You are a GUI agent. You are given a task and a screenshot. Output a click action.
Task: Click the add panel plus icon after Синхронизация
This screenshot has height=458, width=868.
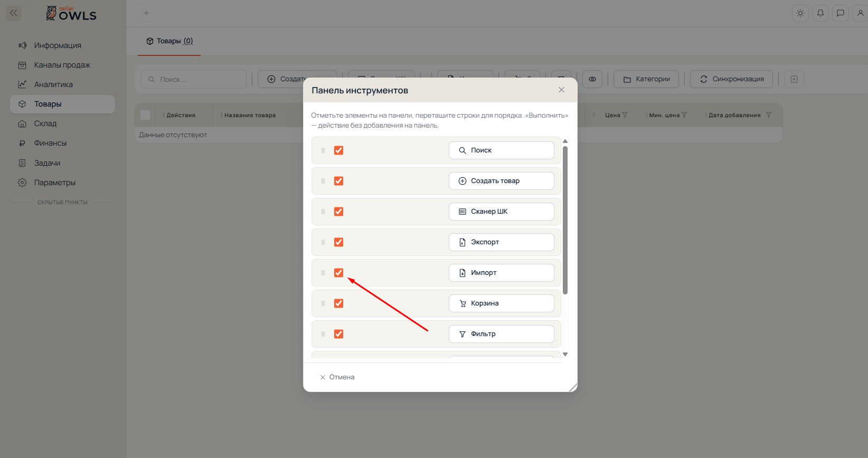click(x=794, y=79)
